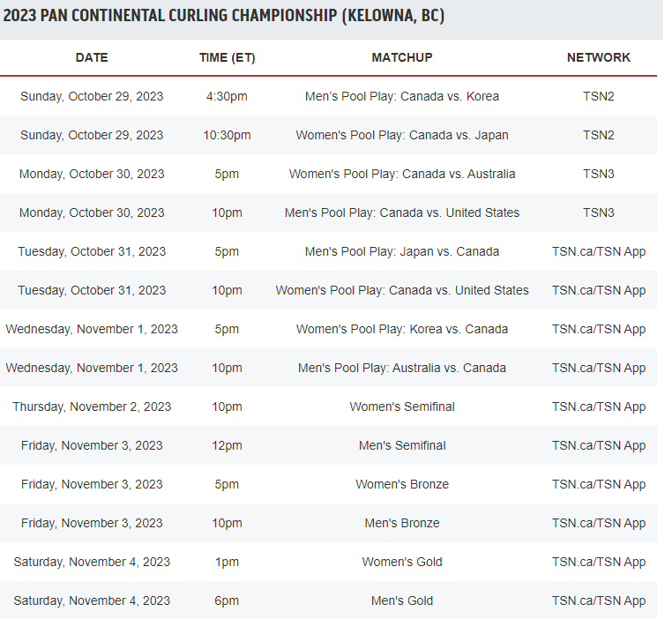The width and height of the screenshot is (672, 619).
Task: Click the NETWORK column header
Action: 598,57
